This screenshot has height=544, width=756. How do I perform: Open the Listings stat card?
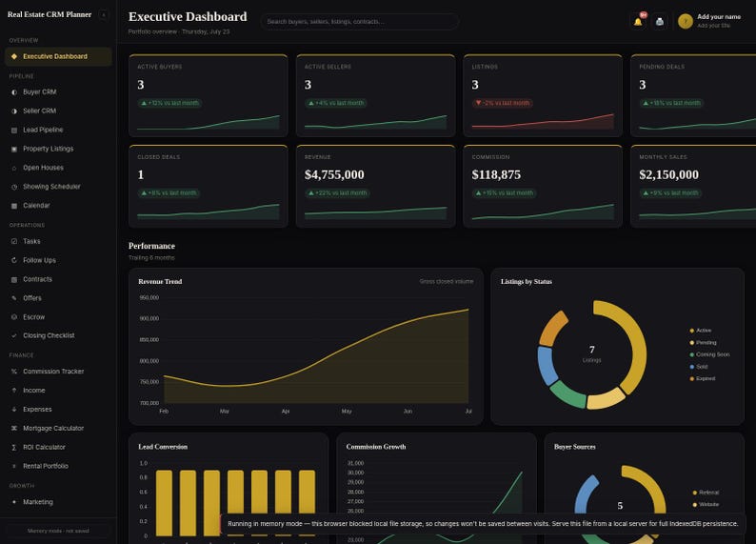click(543, 95)
